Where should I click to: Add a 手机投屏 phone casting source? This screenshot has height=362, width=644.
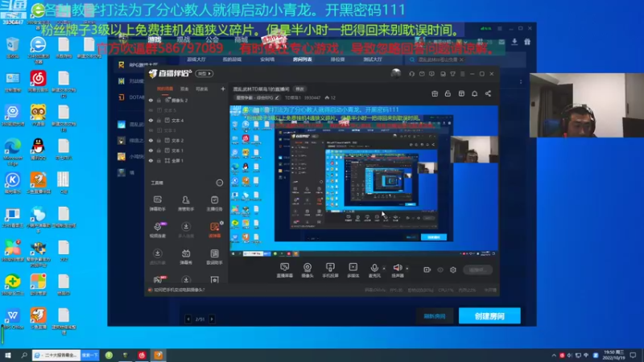(x=330, y=270)
